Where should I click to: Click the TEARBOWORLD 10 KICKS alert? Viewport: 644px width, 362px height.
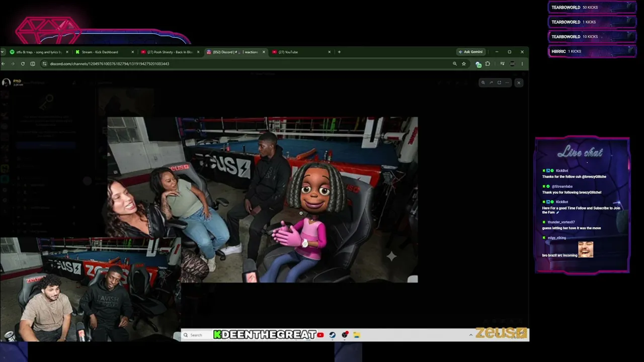click(592, 37)
